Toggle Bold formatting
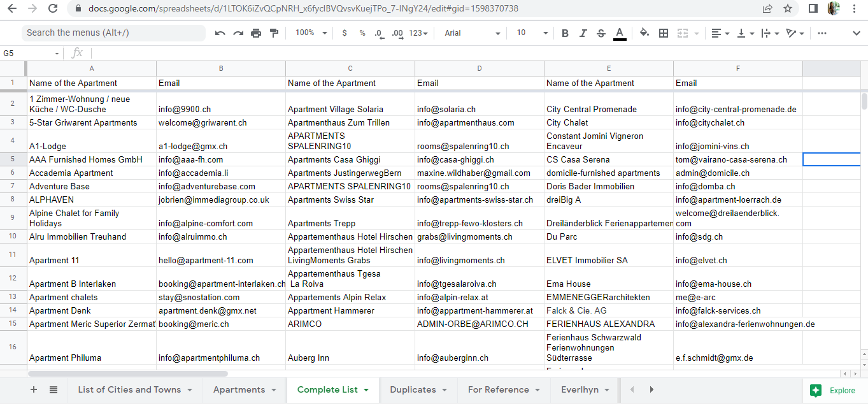Viewport: 868px width, 406px height. pyautogui.click(x=565, y=33)
